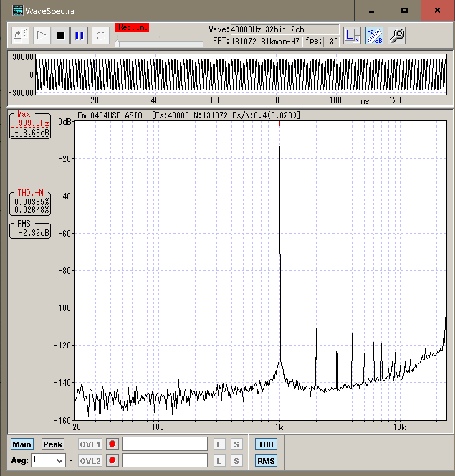Open wave file icon in toolbar

point(20,35)
